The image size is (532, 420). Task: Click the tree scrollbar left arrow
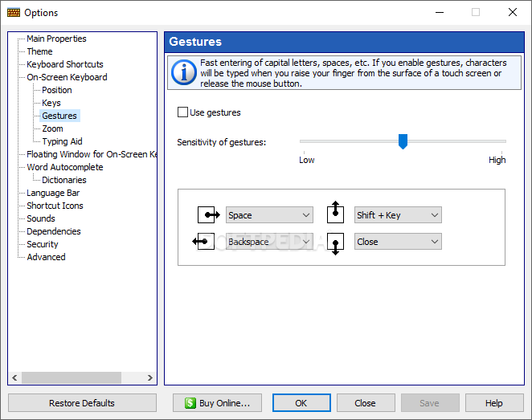(14, 377)
